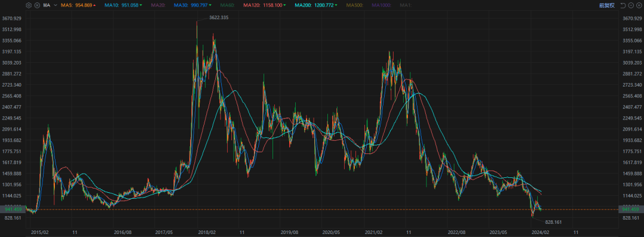Toggle the MA200 line label
This screenshot has width=644, height=237.
tap(317, 5)
